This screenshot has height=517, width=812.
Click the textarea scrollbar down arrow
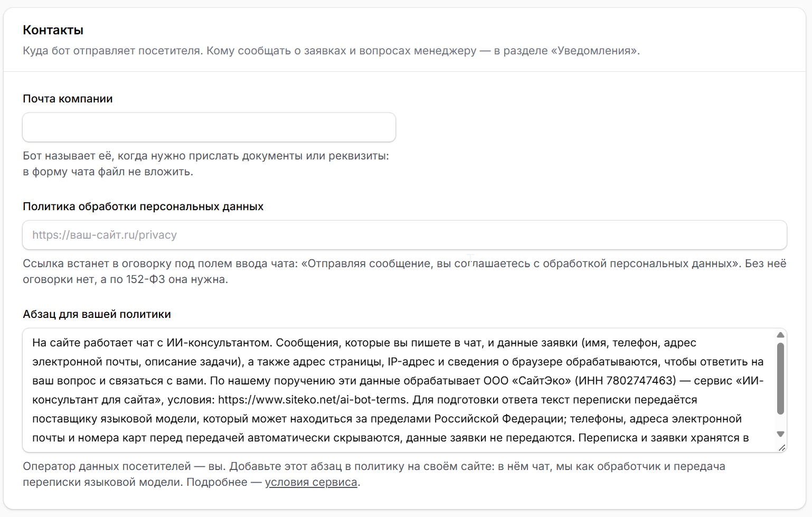[781, 434]
